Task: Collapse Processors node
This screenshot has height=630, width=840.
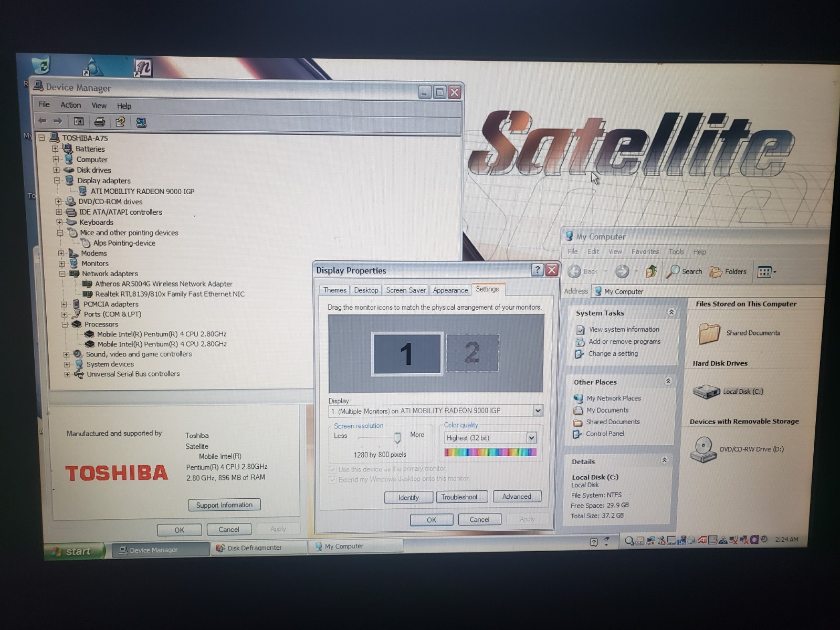Action: click(x=65, y=324)
